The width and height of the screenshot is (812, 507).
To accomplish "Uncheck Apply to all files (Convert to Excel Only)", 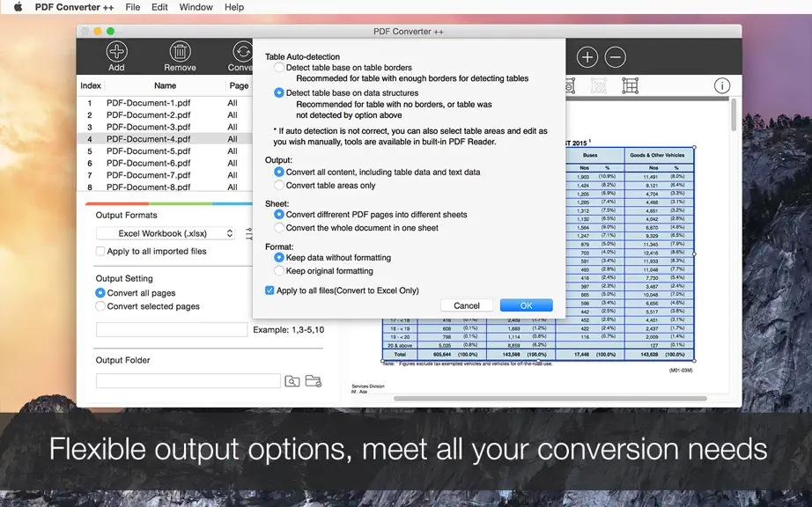I will tap(269, 290).
